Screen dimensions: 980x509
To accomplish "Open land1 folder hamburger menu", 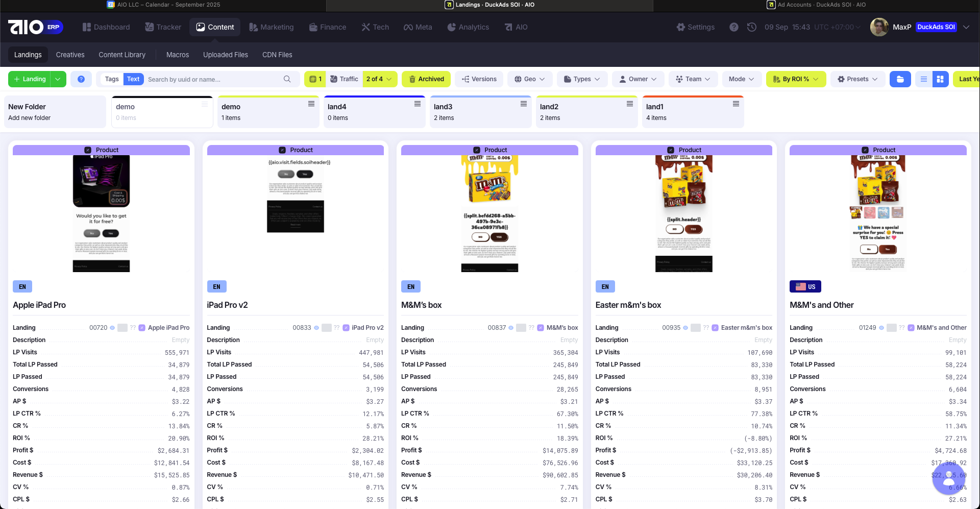I will click(736, 104).
